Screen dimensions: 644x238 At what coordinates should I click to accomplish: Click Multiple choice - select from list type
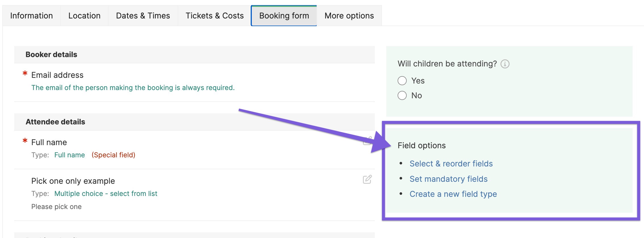(106, 193)
